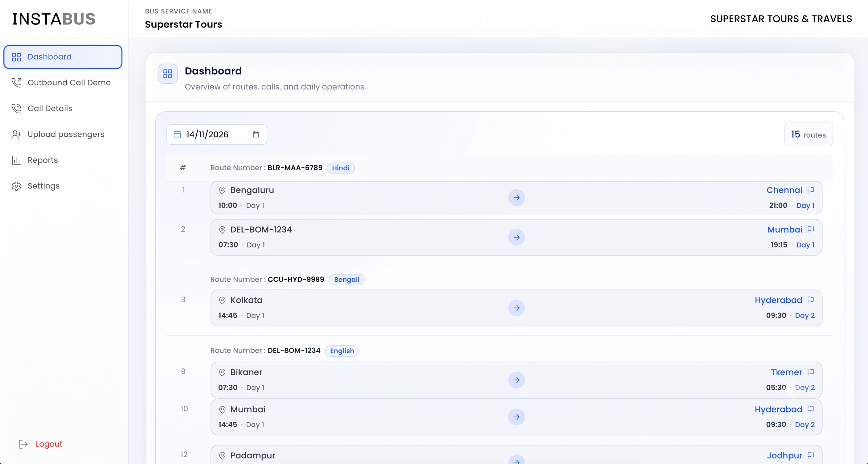
Task: Click the Dashboard header grid icon
Action: coord(167,73)
